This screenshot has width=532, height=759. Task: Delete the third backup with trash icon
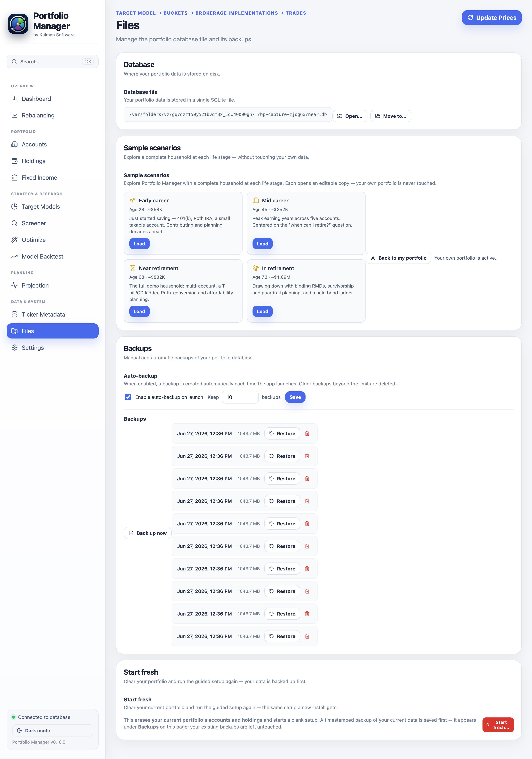tap(307, 478)
